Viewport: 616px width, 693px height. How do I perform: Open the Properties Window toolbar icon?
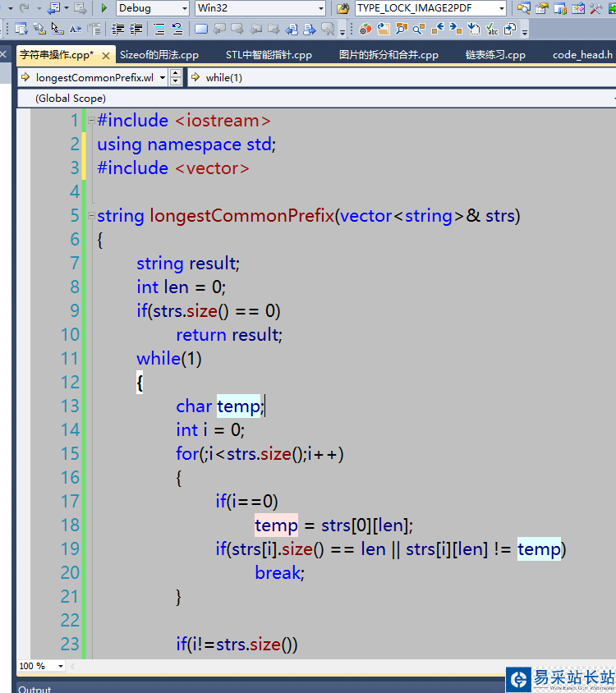pyautogui.click(x=542, y=8)
